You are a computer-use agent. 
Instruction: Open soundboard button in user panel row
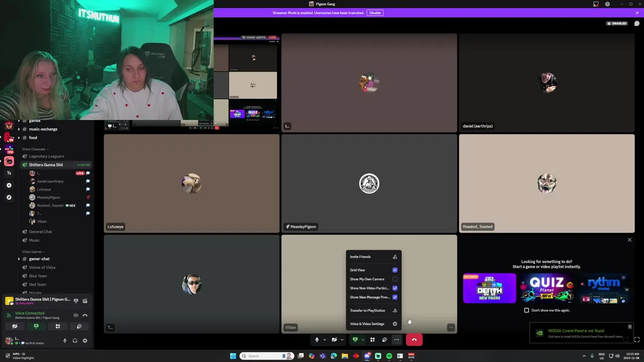pos(79,327)
